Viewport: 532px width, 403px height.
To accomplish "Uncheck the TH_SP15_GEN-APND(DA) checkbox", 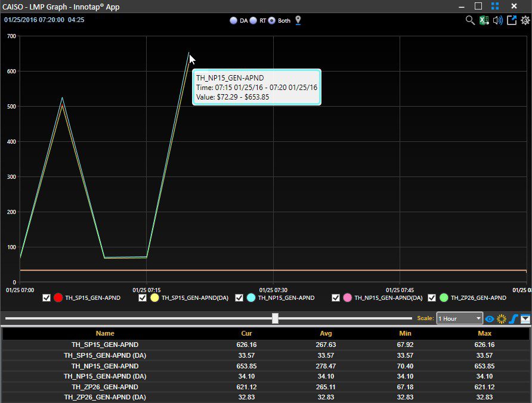I will click(x=143, y=298).
